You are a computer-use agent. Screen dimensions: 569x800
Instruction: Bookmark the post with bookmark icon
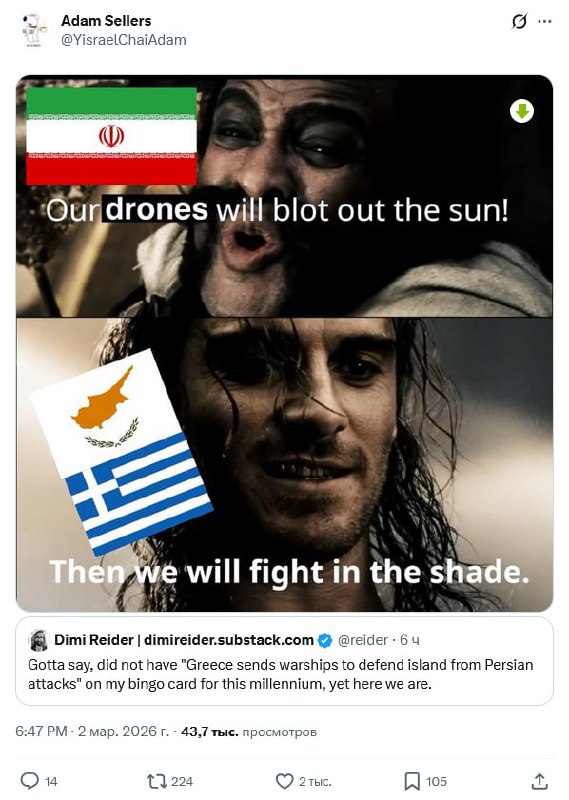point(411,781)
